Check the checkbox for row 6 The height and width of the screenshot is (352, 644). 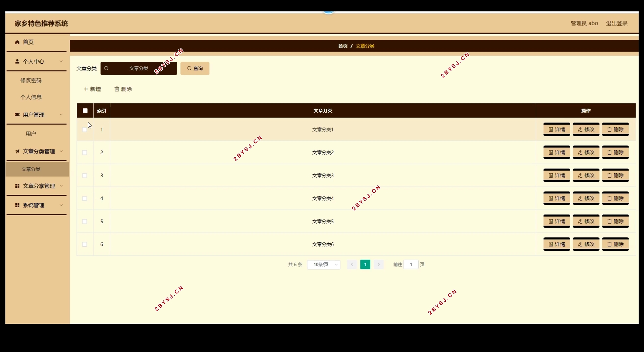click(x=85, y=244)
